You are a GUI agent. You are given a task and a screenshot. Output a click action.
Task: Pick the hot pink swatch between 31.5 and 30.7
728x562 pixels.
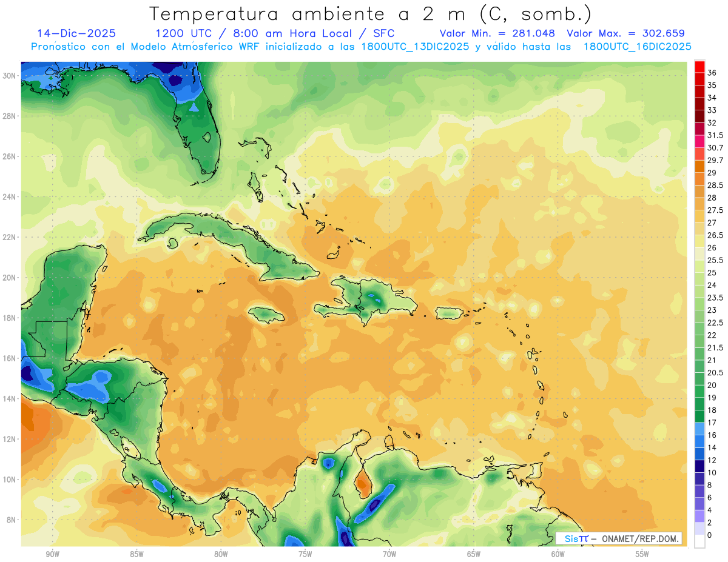699,141
